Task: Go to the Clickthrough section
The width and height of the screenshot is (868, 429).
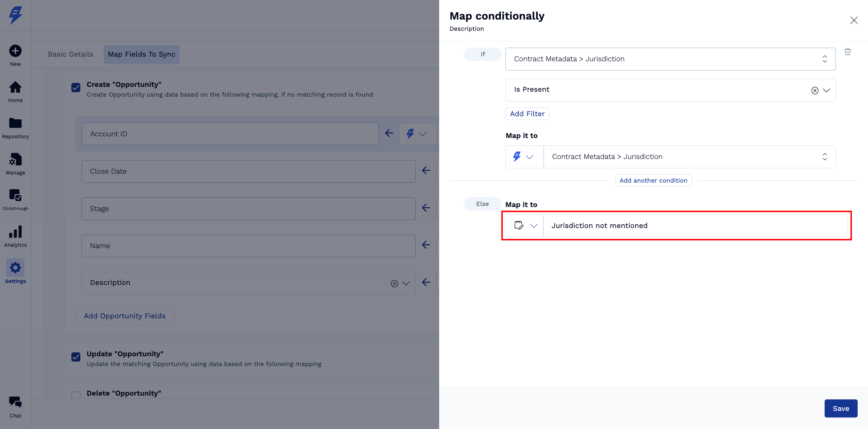Action: (15, 195)
